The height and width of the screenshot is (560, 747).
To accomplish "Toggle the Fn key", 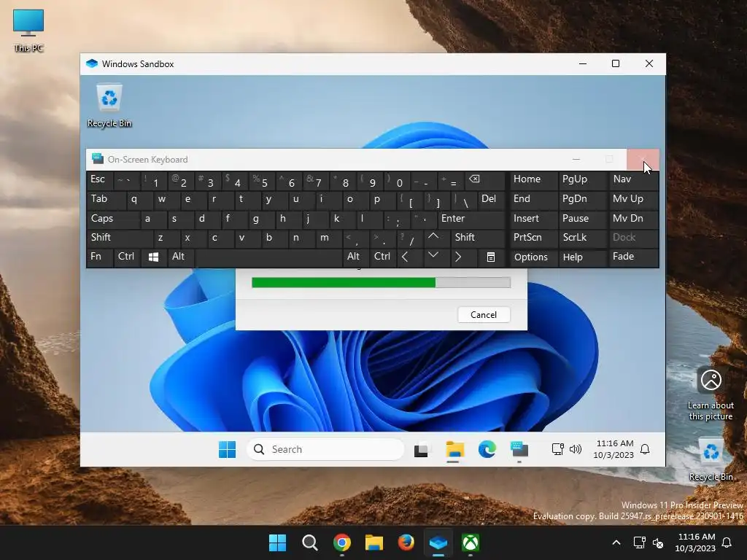I will point(100,257).
